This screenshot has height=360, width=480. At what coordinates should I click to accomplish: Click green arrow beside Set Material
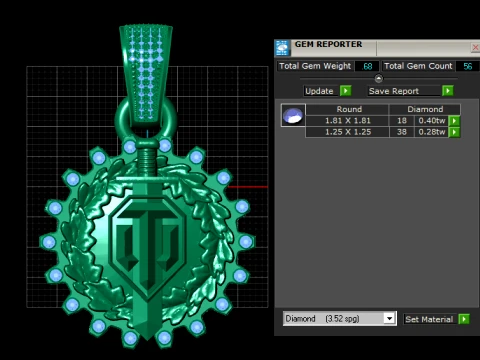click(464, 319)
